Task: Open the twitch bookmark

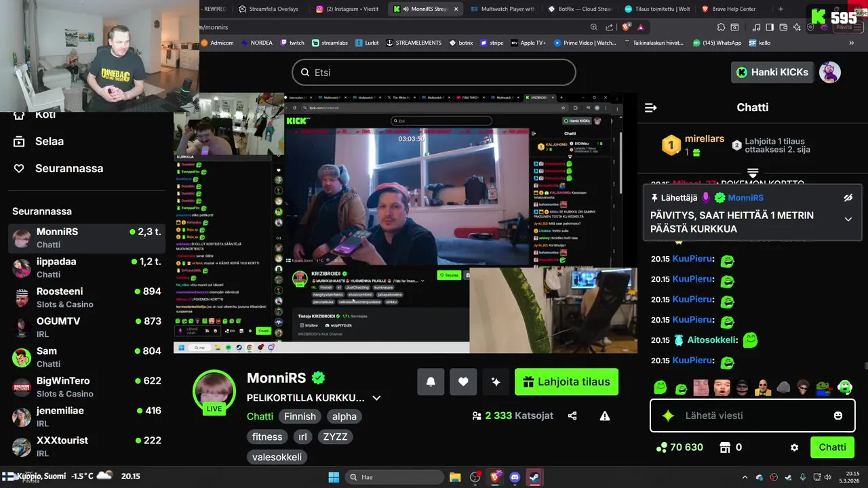Action: point(292,43)
